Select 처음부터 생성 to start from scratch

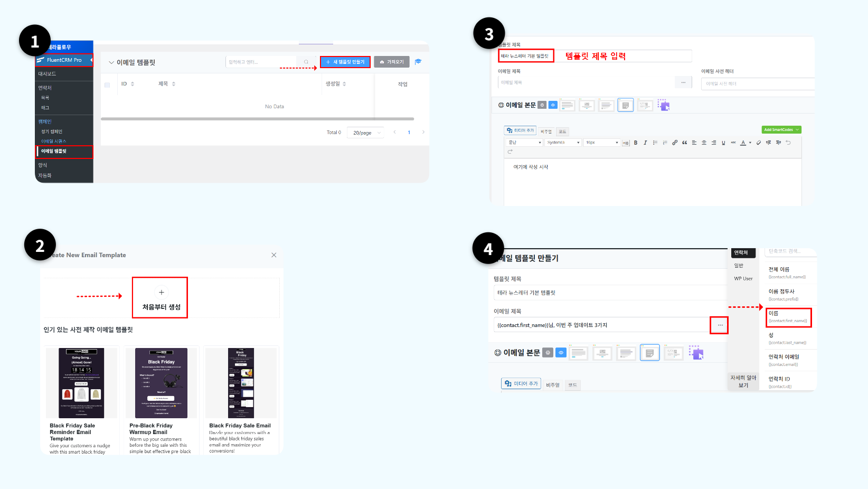[160, 297]
